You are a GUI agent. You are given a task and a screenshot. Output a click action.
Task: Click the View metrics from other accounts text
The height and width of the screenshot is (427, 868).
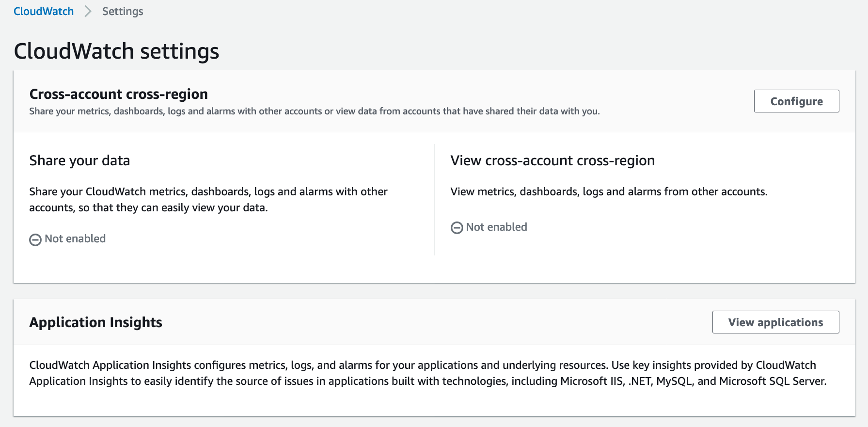(608, 192)
